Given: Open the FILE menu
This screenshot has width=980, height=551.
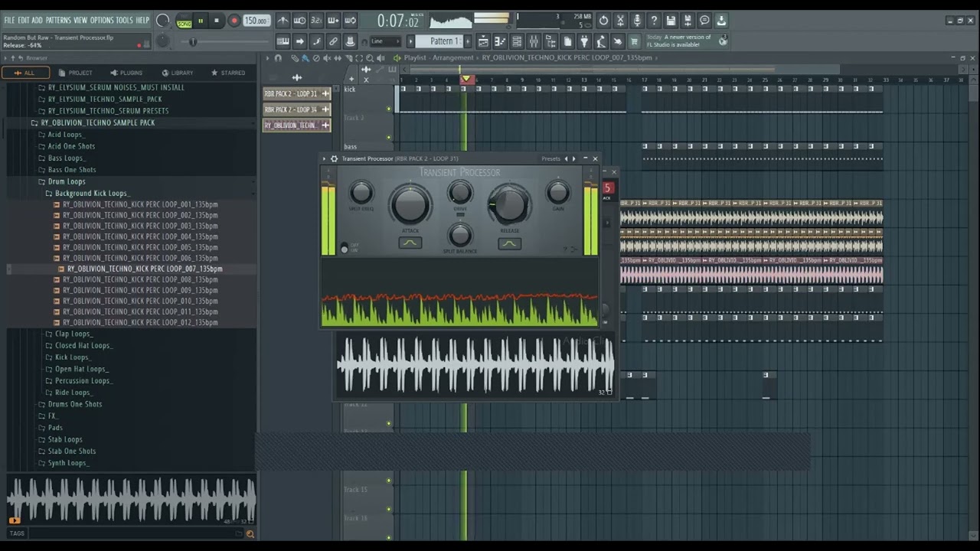Looking at the screenshot, I should coord(9,20).
